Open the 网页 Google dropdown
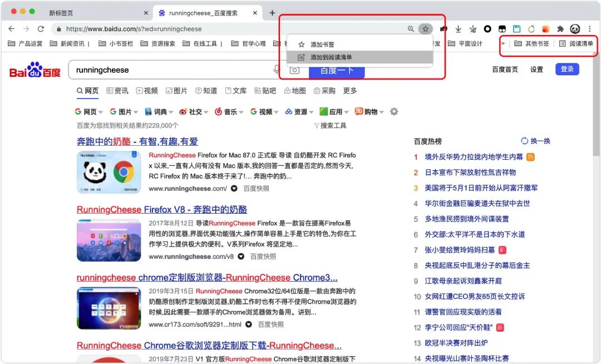 89,112
